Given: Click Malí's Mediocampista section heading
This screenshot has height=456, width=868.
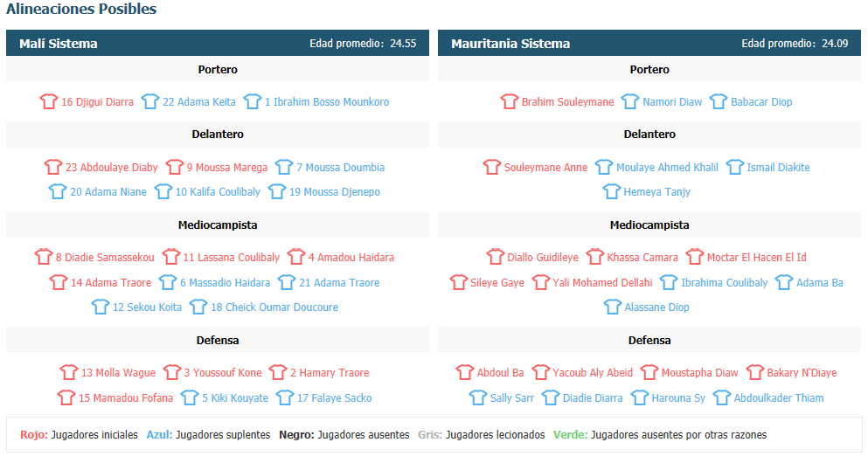Looking at the screenshot, I should (218, 225).
